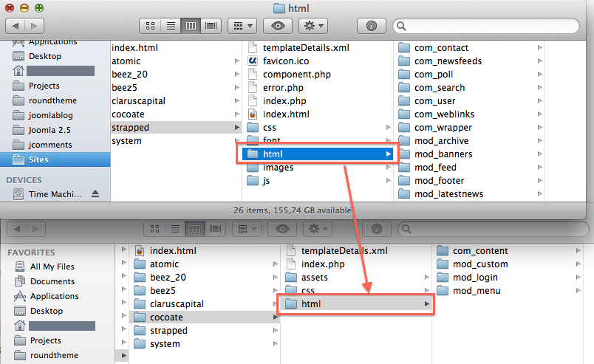Select the favicon.ico file

(x=287, y=61)
